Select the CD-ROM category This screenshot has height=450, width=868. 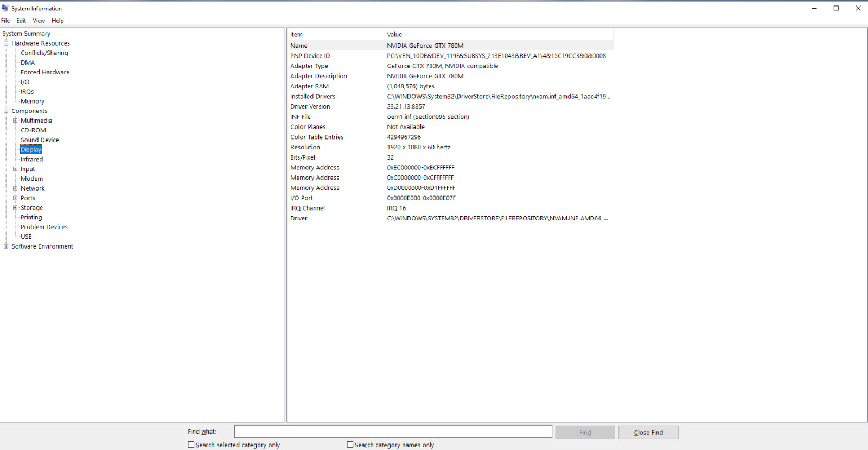point(33,130)
